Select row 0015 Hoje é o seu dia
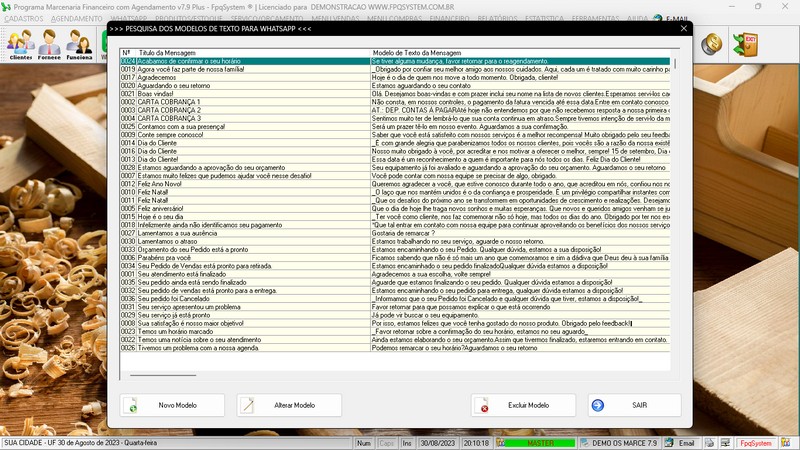The image size is (800, 450). pos(395,217)
